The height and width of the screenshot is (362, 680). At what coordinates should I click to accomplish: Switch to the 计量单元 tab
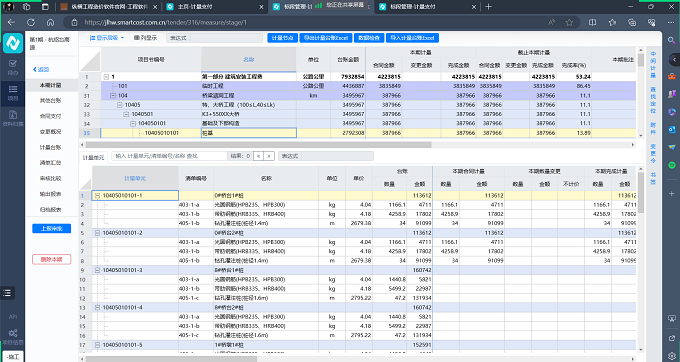pos(94,157)
